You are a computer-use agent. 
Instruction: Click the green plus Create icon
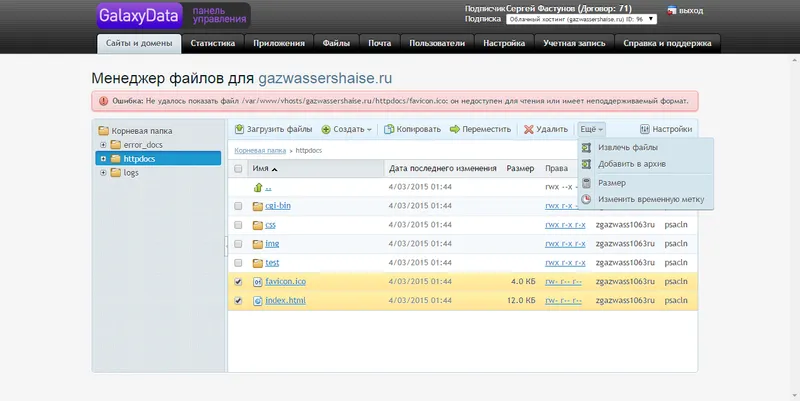(x=326, y=130)
